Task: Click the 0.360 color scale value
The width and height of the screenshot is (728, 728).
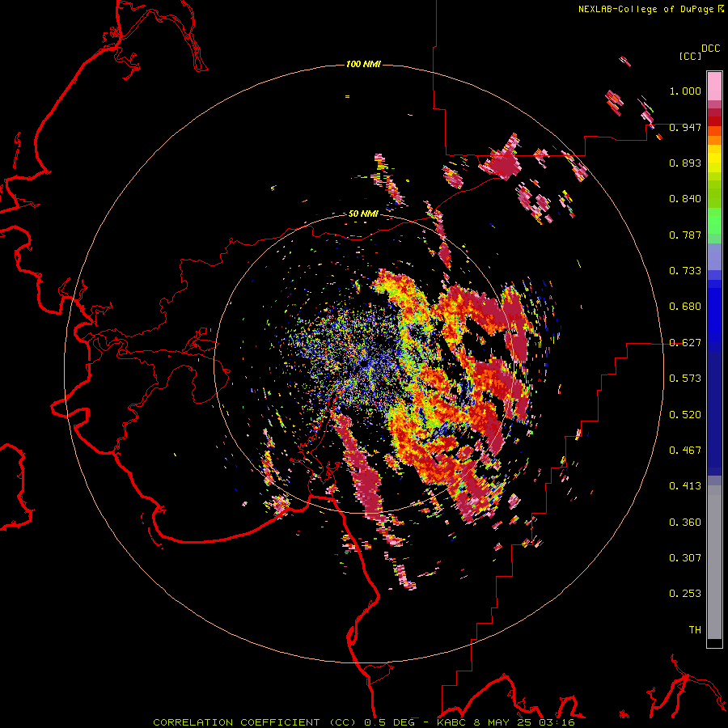Action: coord(685,523)
